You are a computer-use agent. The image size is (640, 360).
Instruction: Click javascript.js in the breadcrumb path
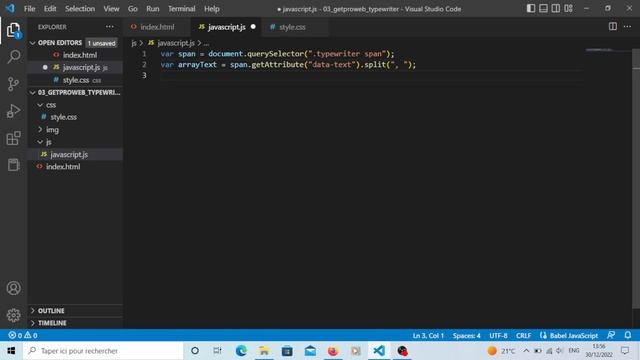point(176,43)
